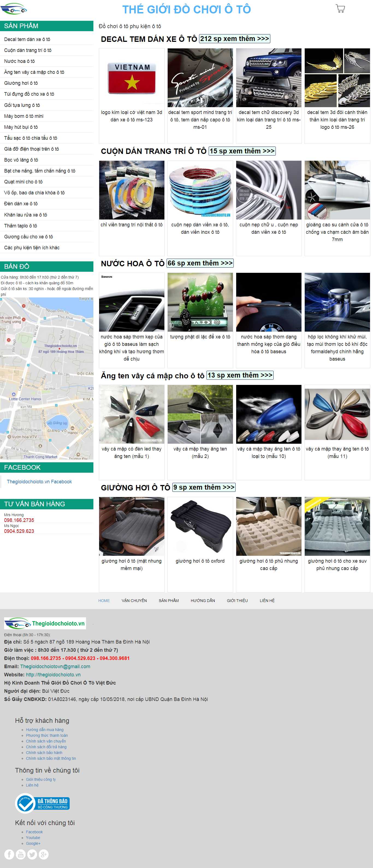This screenshot has width=373, height=868.
Task: Select Máy hút bụi ô tô category
Action: [x=21, y=127]
